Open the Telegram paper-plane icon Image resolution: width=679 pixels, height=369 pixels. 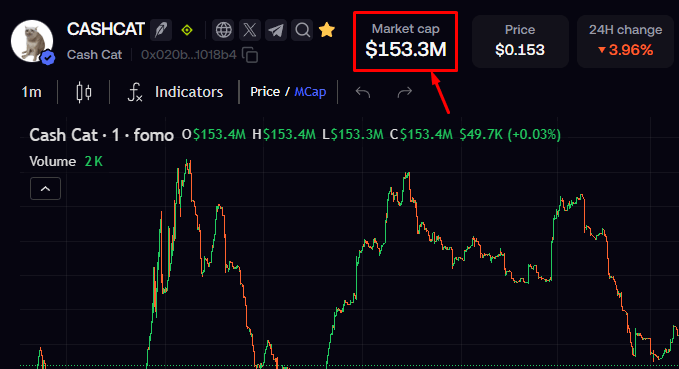tap(276, 30)
